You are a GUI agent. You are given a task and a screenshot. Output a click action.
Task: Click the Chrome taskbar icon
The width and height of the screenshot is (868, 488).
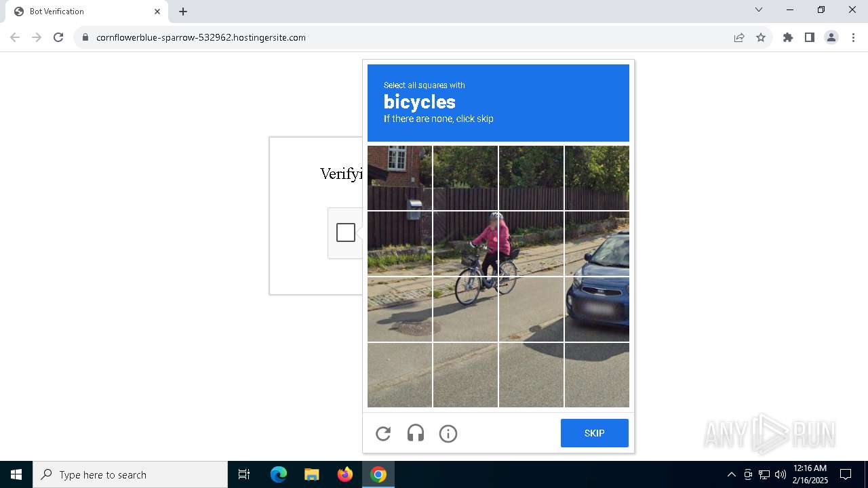(378, 474)
